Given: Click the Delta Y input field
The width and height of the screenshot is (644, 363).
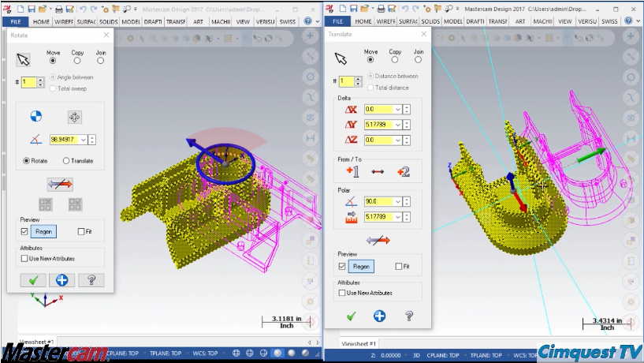Looking at the screenshot, I should pyautogui.click(x=378, y=125).
